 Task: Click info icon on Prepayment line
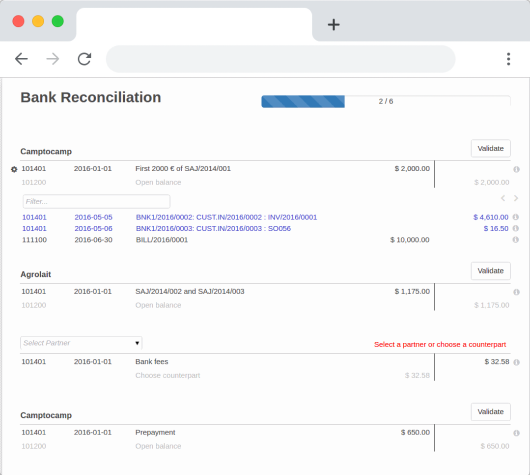(516, 433)
